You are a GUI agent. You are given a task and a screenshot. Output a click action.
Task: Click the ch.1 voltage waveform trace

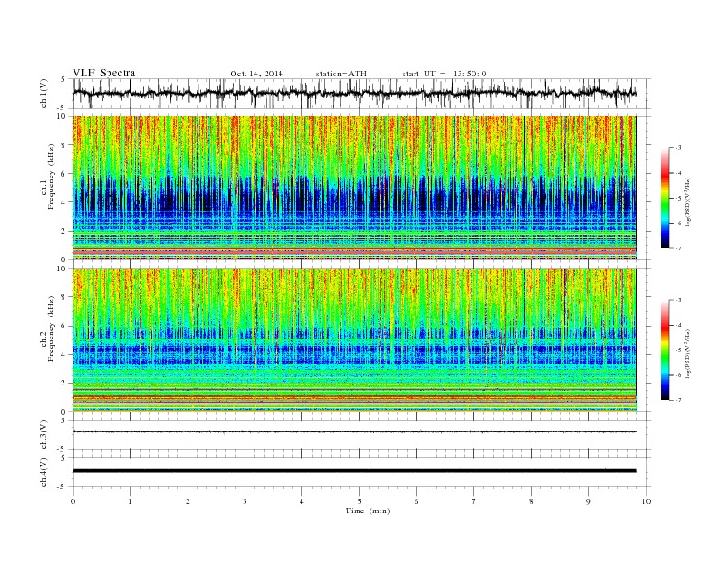pyautogui.click(x=354, y=93)
